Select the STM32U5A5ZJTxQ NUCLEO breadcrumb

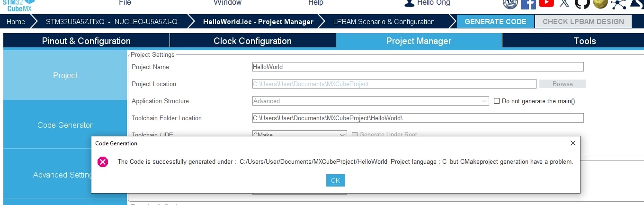[112, 22]
